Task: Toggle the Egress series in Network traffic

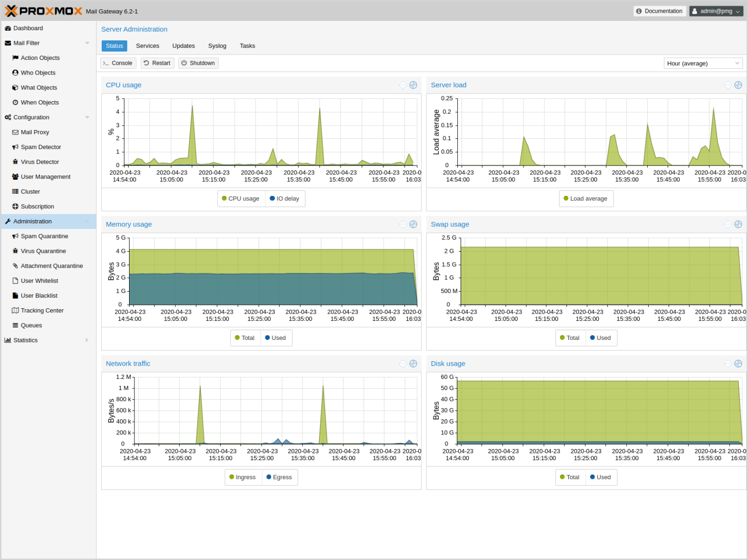Action: pyautogui.click(x=279, y=477)
